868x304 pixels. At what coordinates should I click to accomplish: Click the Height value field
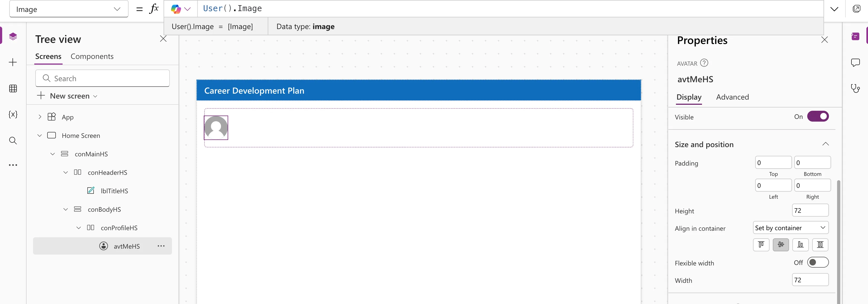810,210
